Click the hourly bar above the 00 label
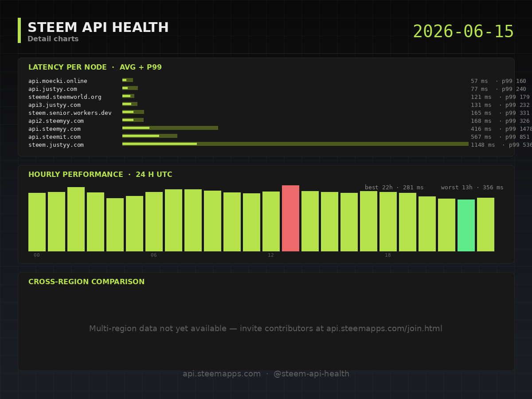This screenshot has width=532, height=399. [37, 222]
